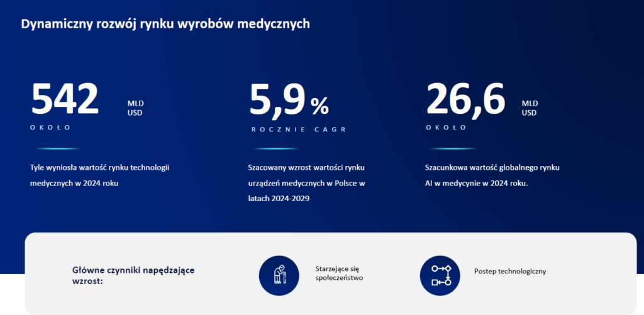Viewport: 644px width, 315px height.
Task: Select the "Starzejące się społeczeństwo" label
Action: tap(339, 272)
